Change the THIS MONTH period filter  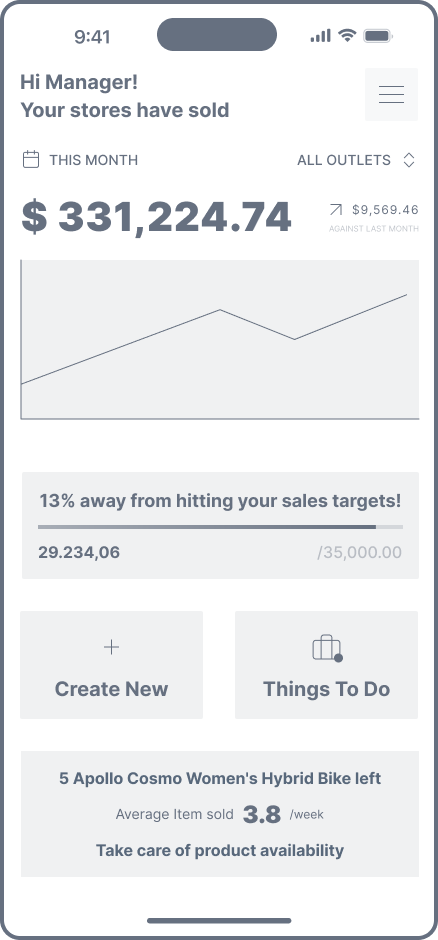[x=80, y=160]
